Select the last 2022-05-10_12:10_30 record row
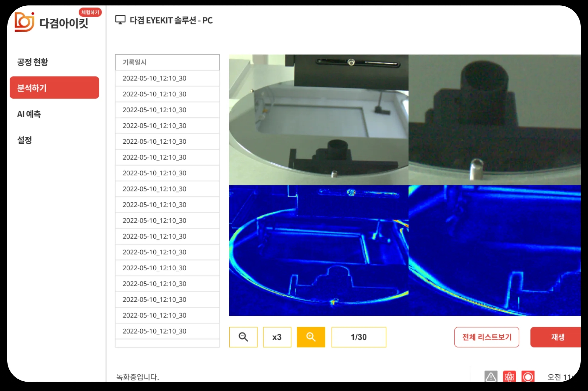The image size is (588, 391). pyautogui.click(x=167, y=331)
